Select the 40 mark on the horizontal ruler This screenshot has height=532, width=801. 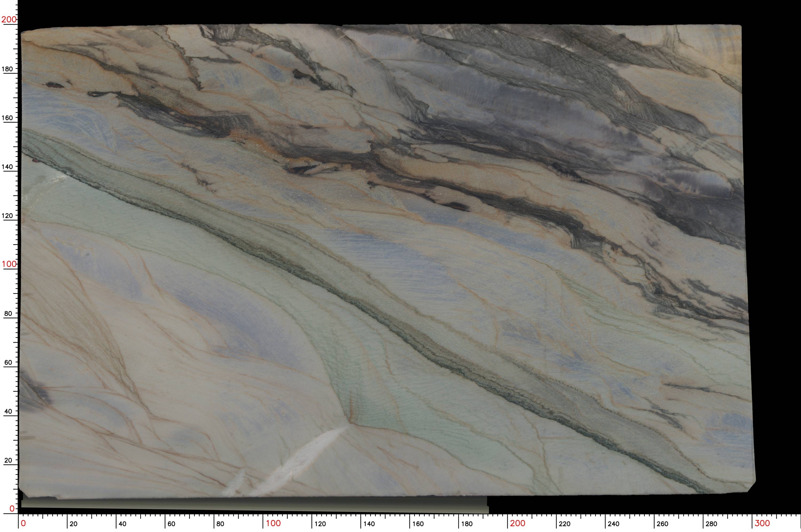[x=123, y=524]
